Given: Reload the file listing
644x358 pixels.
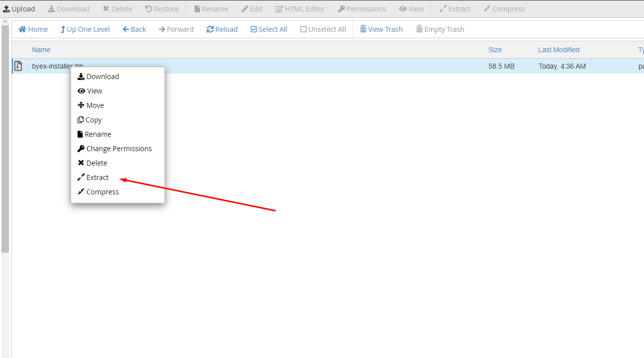Looking at the screenshot, I should 222,29.
